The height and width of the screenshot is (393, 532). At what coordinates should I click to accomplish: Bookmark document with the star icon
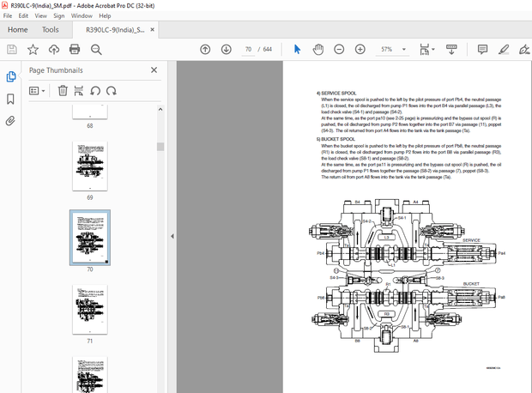[x=33, y=50]
